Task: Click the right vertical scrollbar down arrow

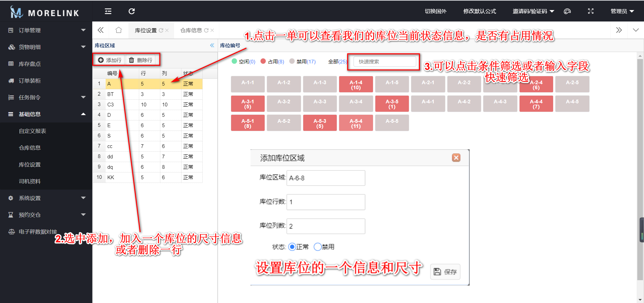Action: 640,300
